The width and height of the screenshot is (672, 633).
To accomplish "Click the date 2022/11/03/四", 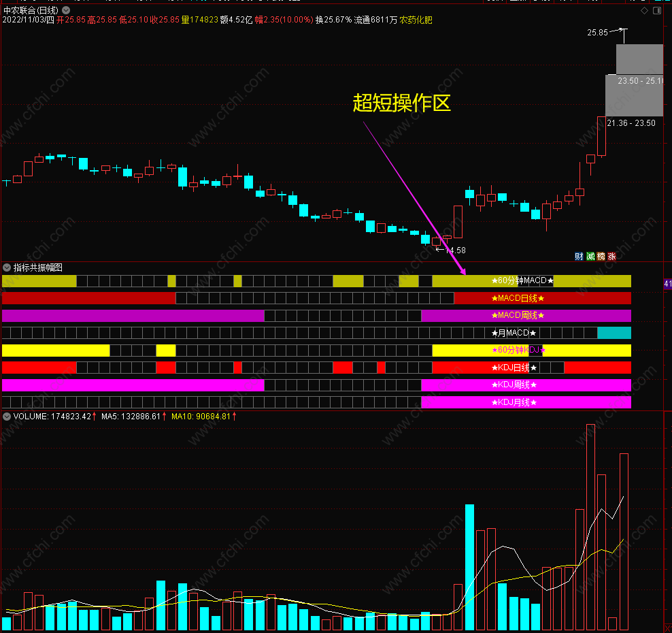I will (x=29, y=20).
